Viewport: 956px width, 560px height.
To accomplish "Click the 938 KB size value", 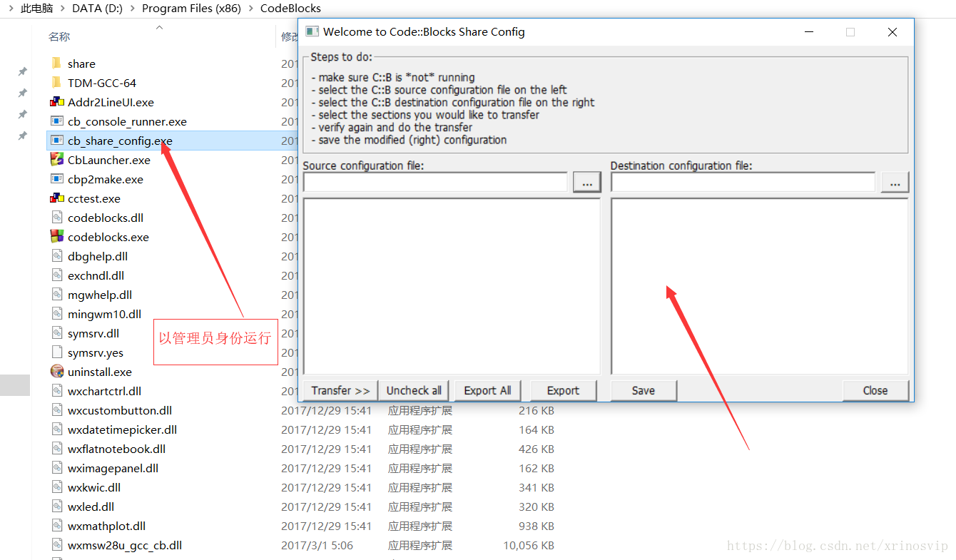I will point(537,526).
